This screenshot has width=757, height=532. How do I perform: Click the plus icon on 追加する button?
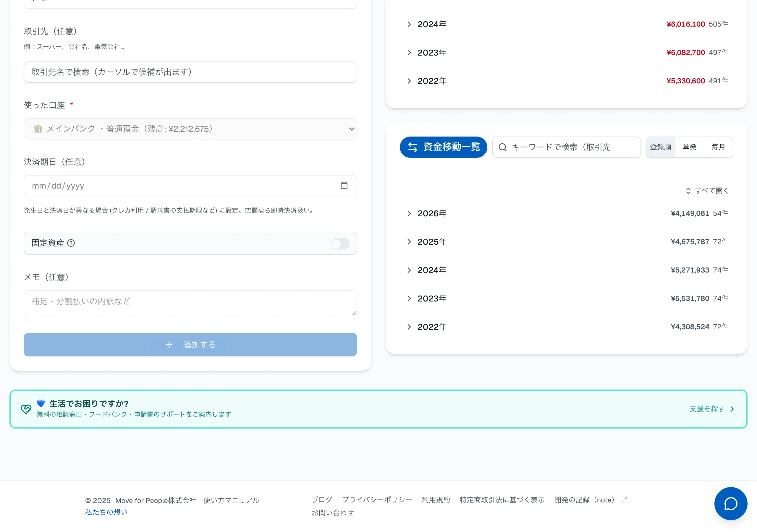point(169,345)
